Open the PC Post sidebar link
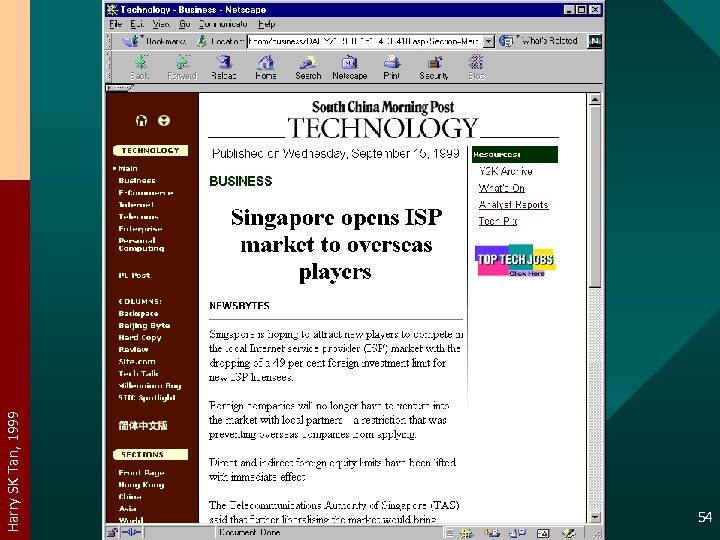 point(134,275)
